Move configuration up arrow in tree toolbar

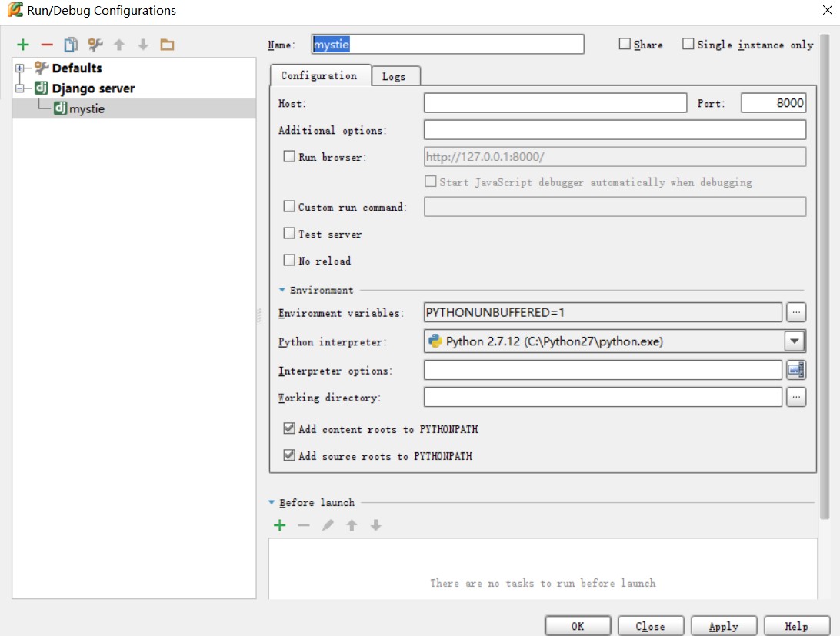point(119,45)
